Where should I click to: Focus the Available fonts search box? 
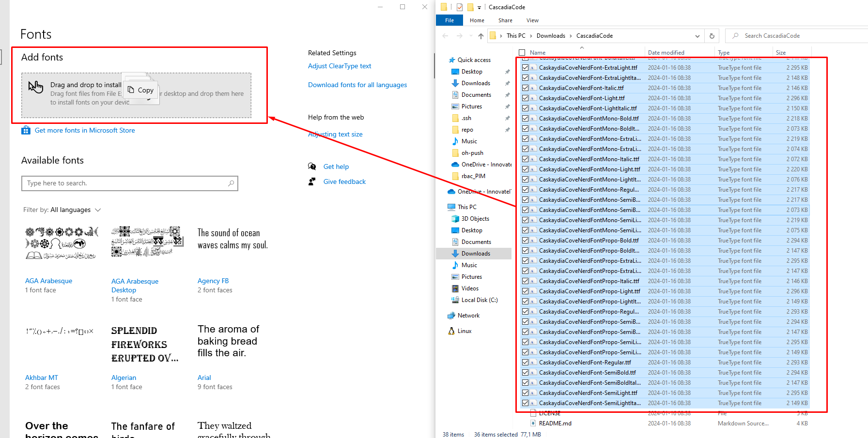[130, 183]
